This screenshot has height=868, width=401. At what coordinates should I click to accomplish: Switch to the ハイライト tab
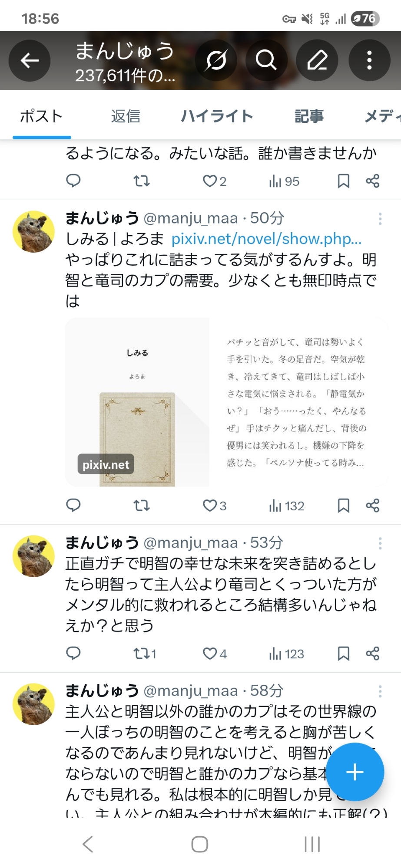(x=217, y=116)
